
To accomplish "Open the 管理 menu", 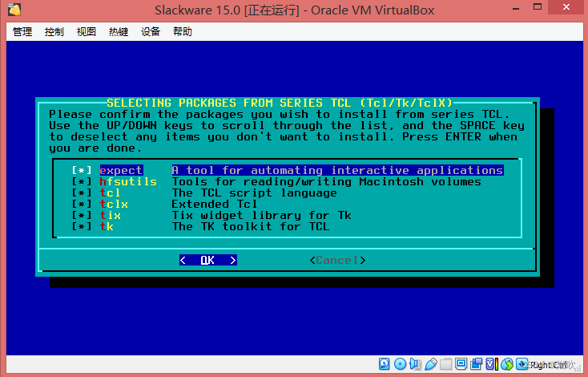I will pos(22,31).
